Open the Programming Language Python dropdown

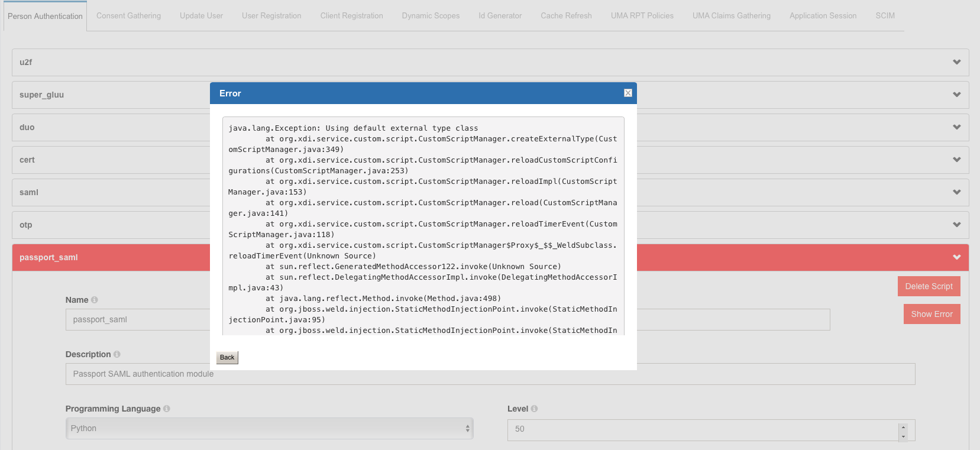[269, 428]
